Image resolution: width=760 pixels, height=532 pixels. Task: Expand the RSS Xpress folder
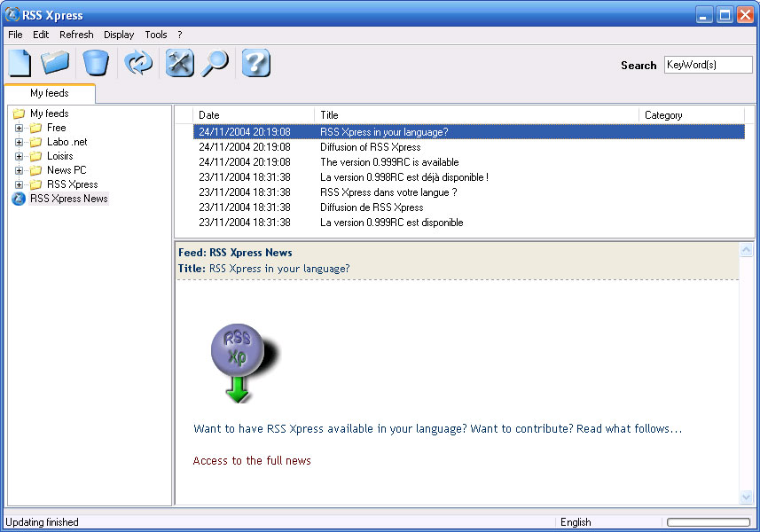click(19, 184)
